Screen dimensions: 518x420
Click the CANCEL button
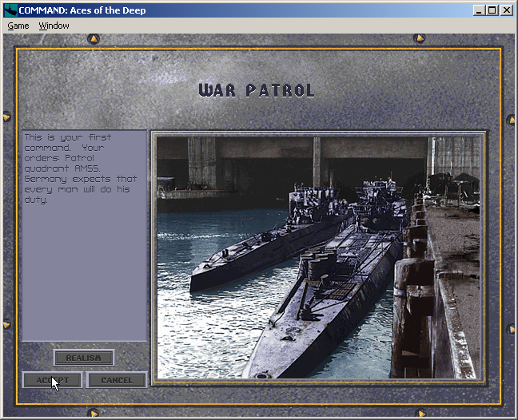pos(117,380)
